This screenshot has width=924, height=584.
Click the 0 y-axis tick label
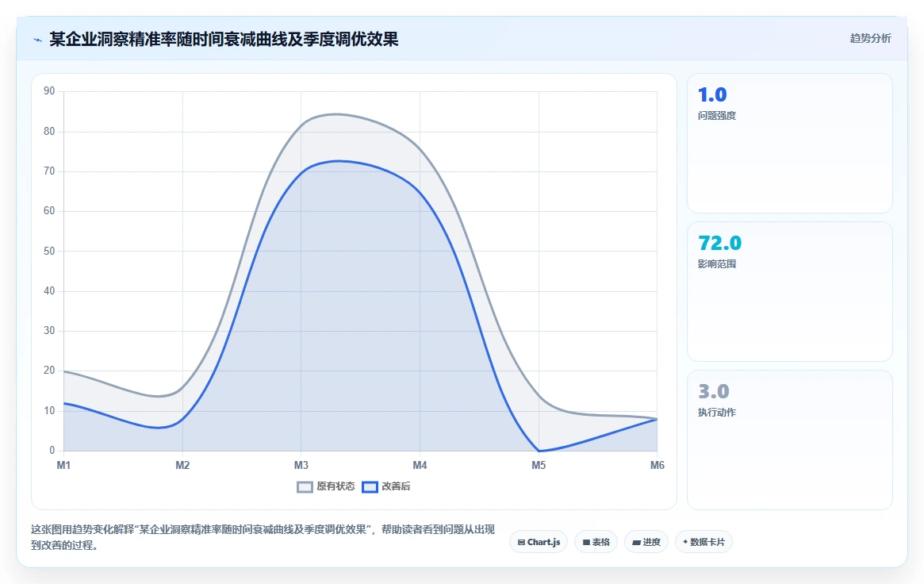pos(52,451)
